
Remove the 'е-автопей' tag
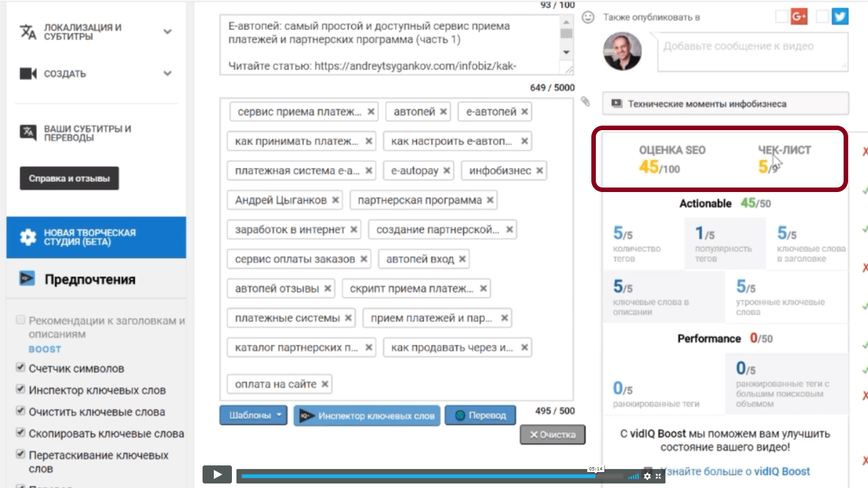coord(524,112)
